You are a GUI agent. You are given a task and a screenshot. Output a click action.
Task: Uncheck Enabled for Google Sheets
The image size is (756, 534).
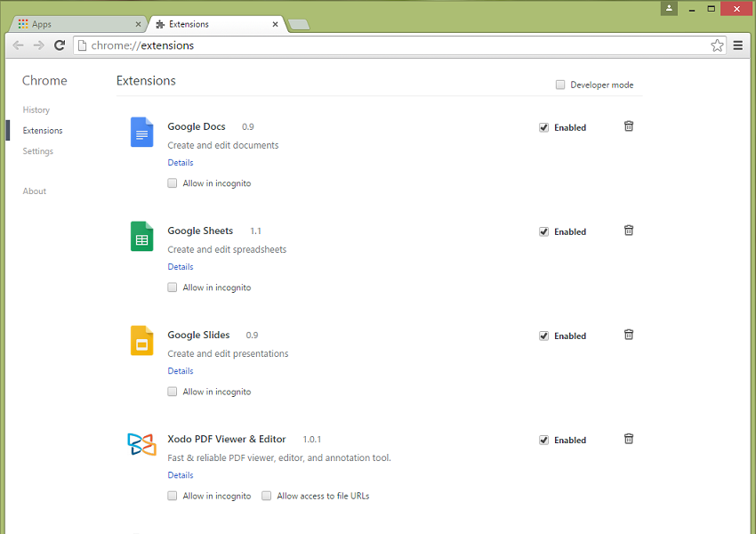(543, 231)
